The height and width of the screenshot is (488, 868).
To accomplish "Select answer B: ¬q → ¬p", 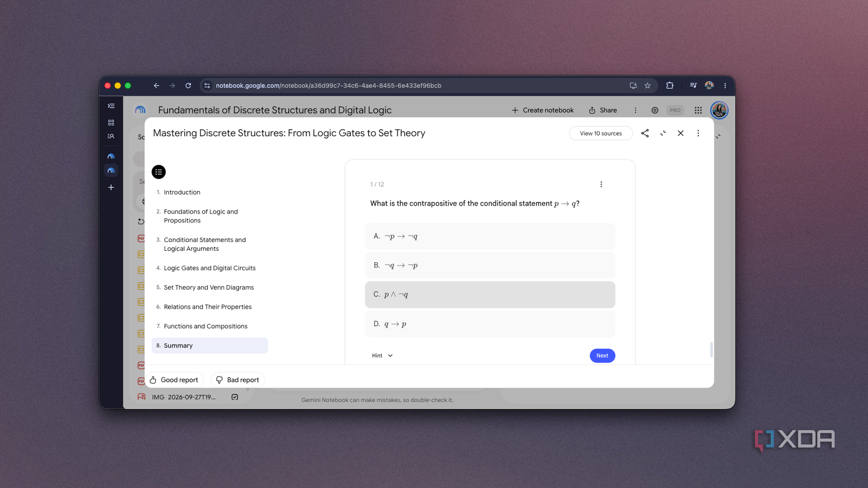I will coord(490,266).
